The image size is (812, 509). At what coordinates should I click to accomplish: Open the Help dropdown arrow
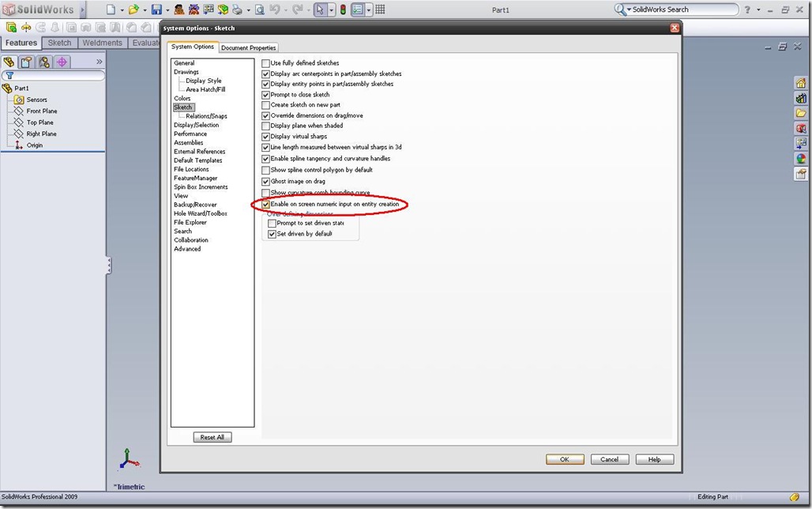tap(758, 9)
